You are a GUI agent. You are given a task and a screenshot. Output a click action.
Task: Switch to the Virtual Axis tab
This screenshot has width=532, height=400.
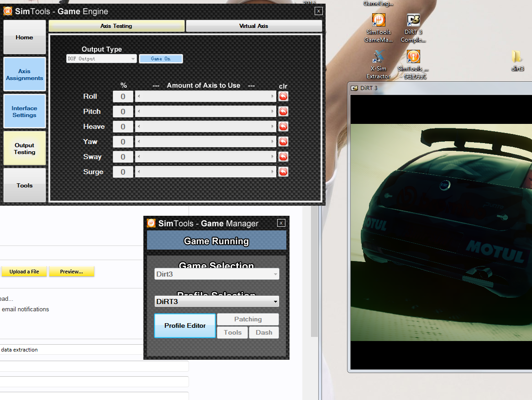(254, 26)
